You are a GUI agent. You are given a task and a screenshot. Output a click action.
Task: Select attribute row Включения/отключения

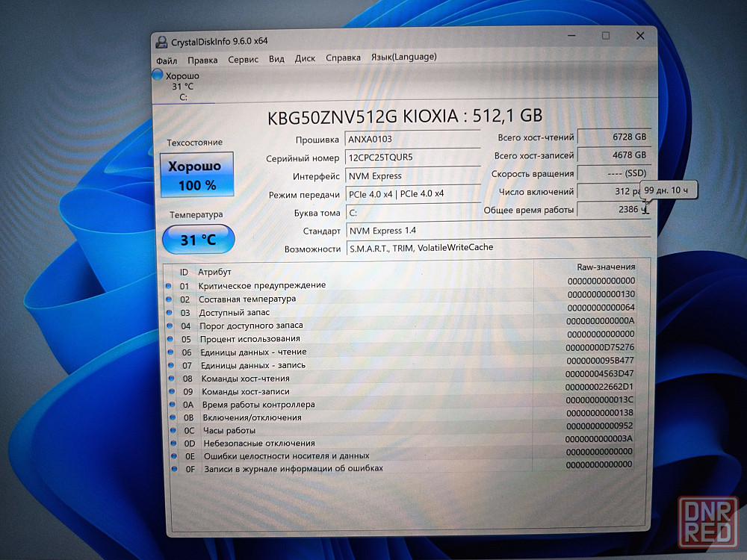402,415
